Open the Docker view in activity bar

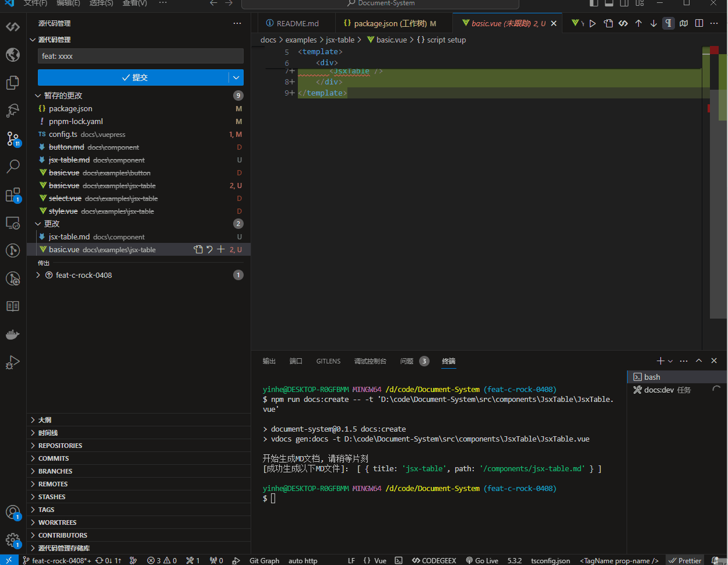click(x=13, y=334)
